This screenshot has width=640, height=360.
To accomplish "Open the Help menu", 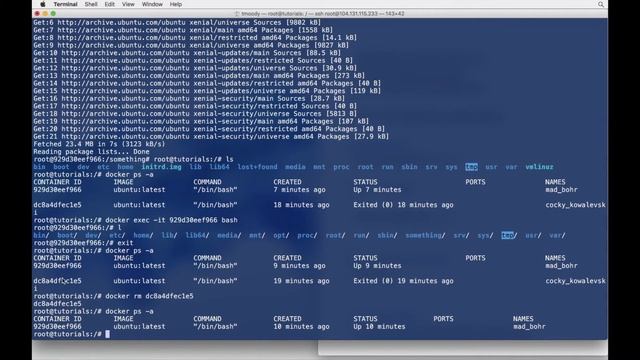I will (x=176, y=4).
